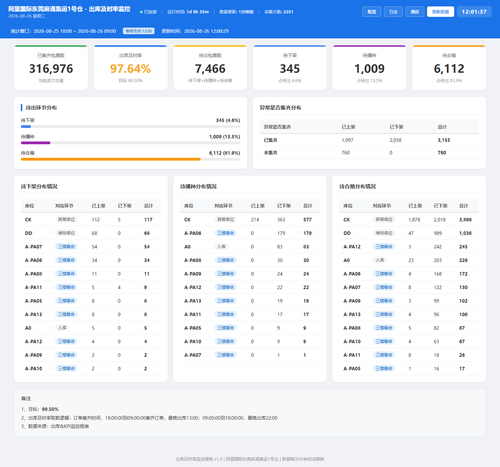Click the value 112 in first CK row
Image resolution: width=500 pixels, height=467 pixels.
(96, 220)
